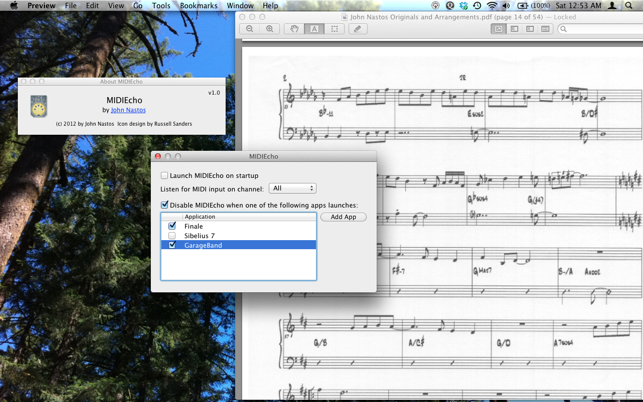Select the Finale row text
The image size is (643, 402).
click(194, 226)
